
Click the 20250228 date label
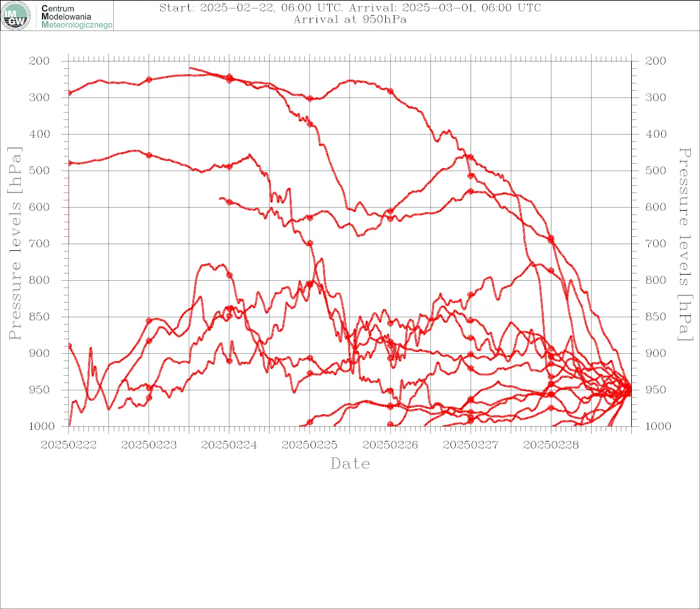pyautogui.click(x=551, y=445)
